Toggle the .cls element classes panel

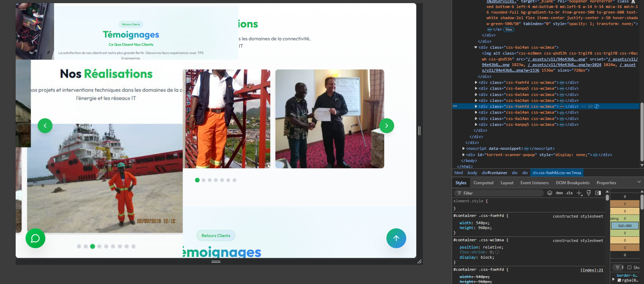click(x=569, y=193)
